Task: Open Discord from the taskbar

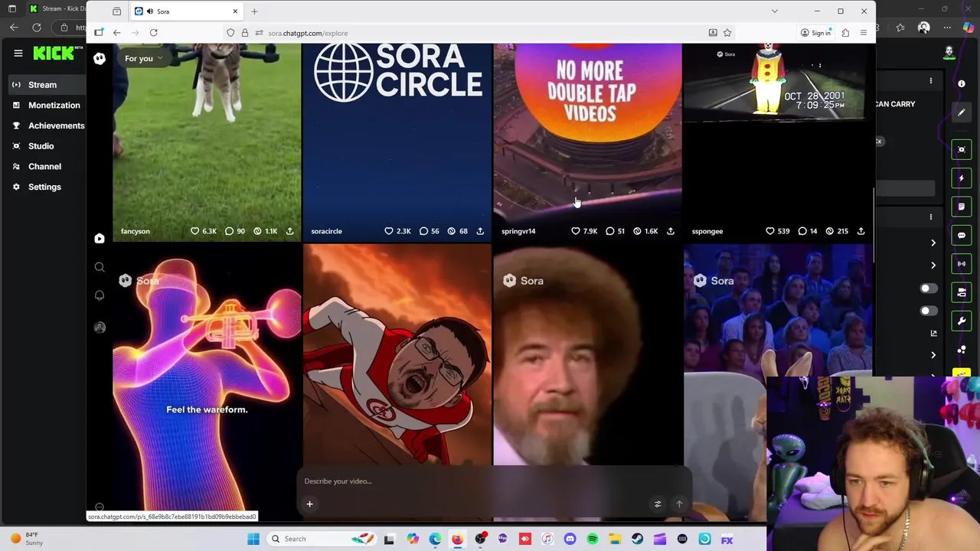Action: pos(570,539)
